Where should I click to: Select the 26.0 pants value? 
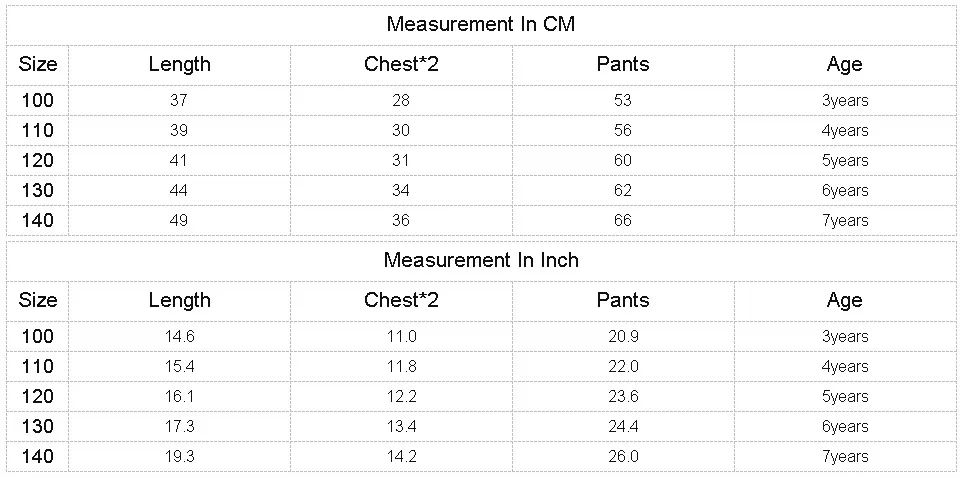[622, 456]
